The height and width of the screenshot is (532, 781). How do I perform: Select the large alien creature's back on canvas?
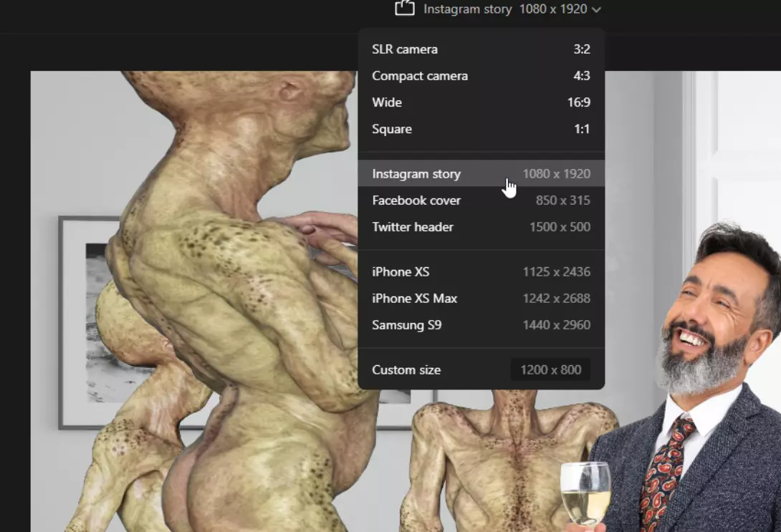coord(215,286)
